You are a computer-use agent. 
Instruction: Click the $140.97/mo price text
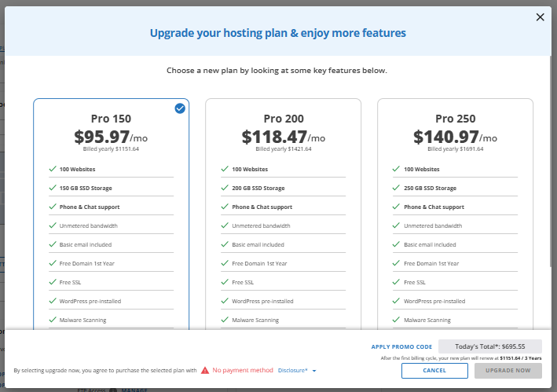[455, 137]
